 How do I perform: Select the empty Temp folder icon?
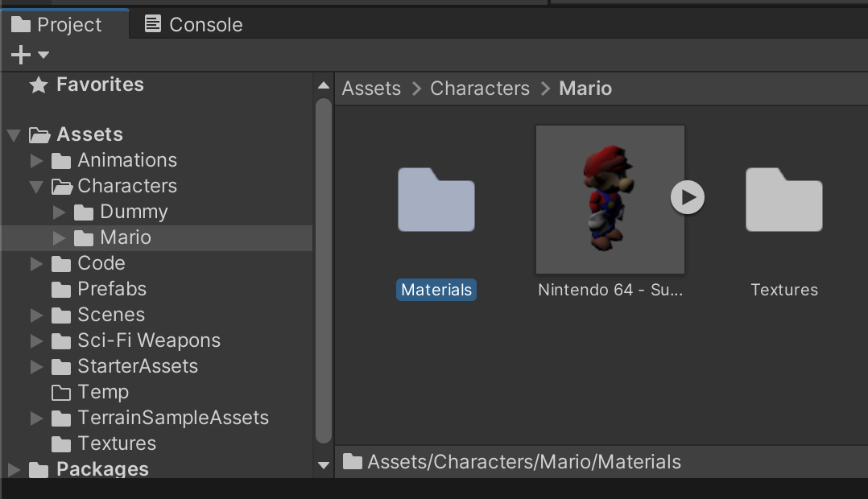[x=61, y=393]
